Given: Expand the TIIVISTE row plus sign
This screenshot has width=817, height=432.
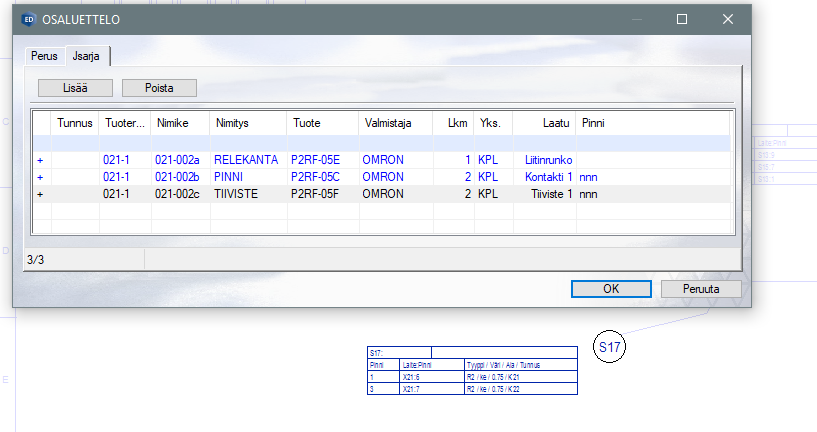Looking at the screenshot, I should pos(41,194).
